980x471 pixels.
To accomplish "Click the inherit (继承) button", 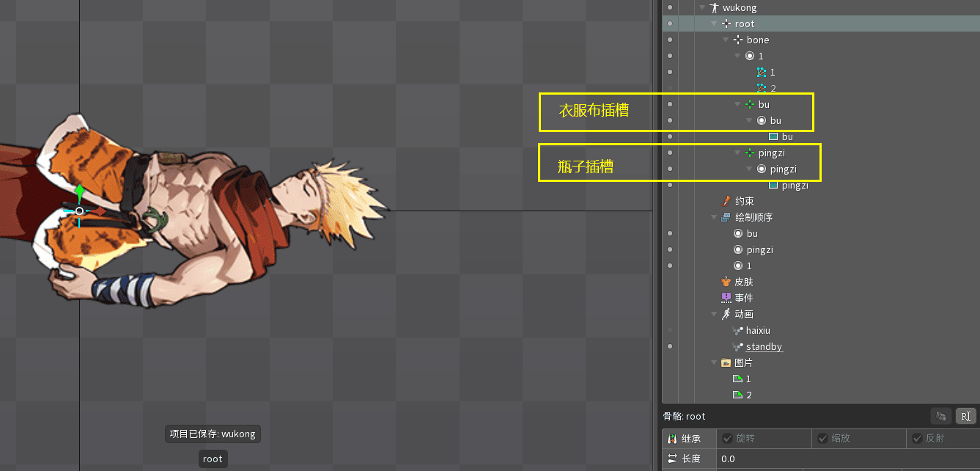I will [x=685, y=439].
